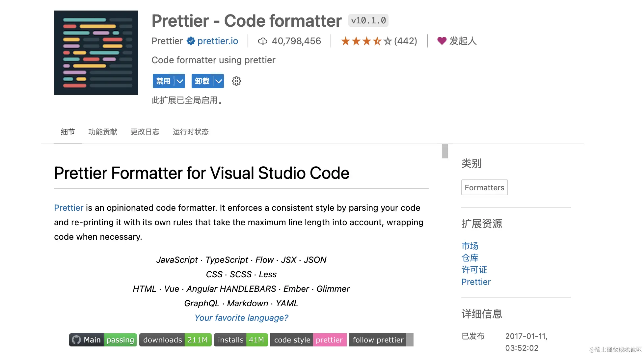Select the 细节 tab
Image resolution: width=644 pixels, height=355 pixels.
(x=68, y=132)
